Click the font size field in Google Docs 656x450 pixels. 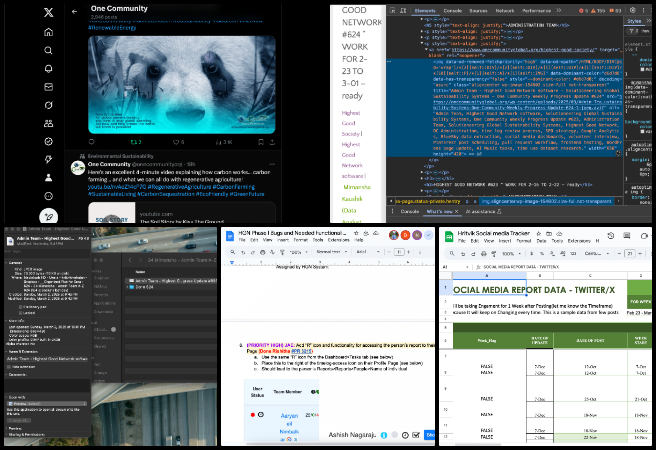click(399, 252)
